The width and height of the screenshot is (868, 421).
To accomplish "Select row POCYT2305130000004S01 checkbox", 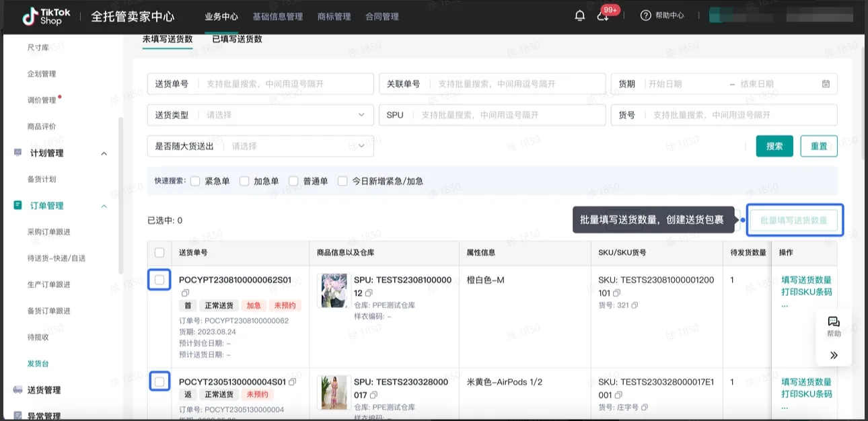I will (x=159, y=382).
